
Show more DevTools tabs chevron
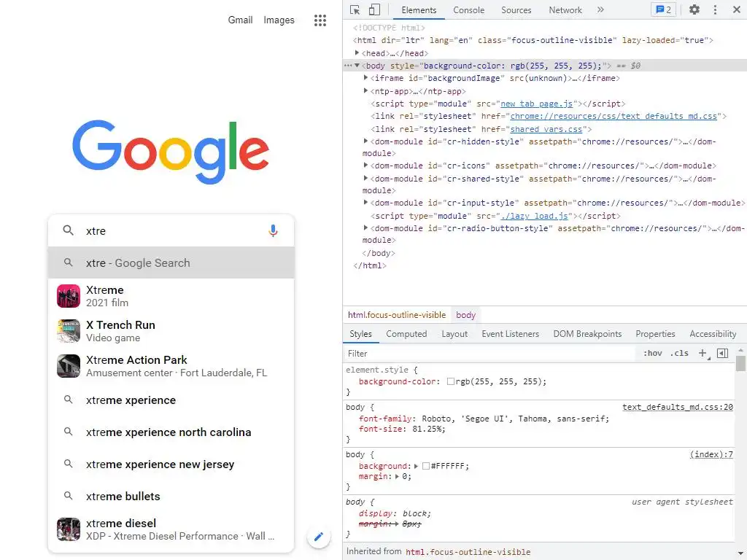[600, 9]
